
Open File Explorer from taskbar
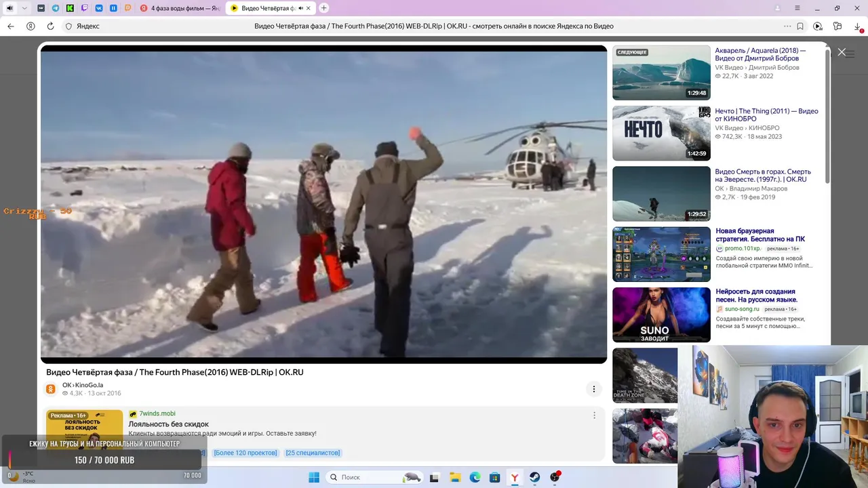[455, 477]
